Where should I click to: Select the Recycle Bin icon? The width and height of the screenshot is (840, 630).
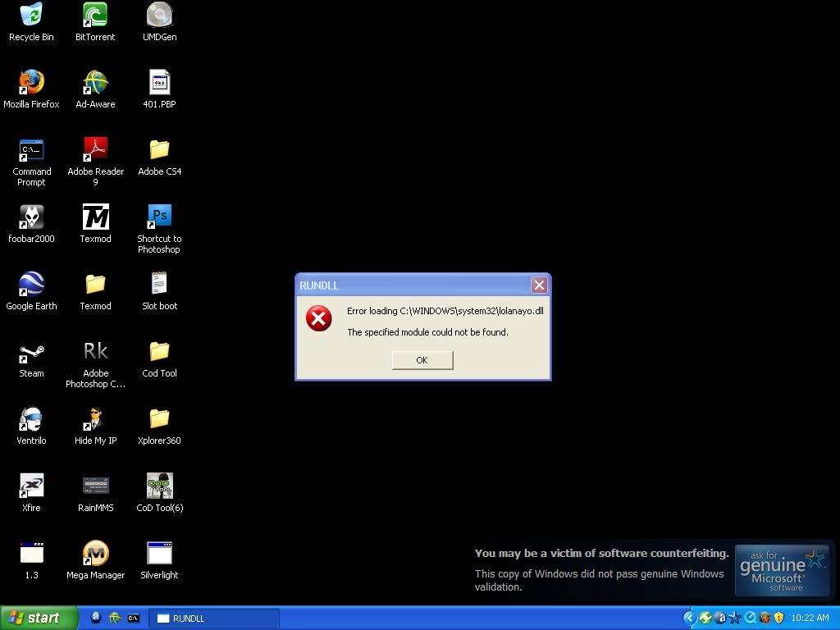[31, 16]
